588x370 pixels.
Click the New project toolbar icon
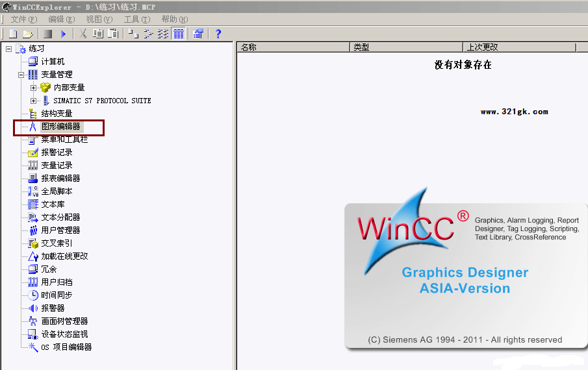pyautogui.click(x=13, y=34)
